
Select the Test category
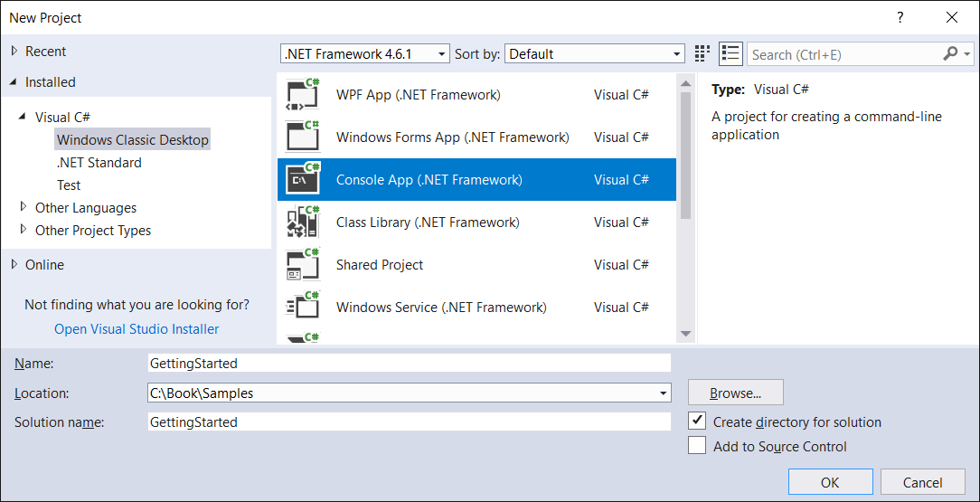69,185
